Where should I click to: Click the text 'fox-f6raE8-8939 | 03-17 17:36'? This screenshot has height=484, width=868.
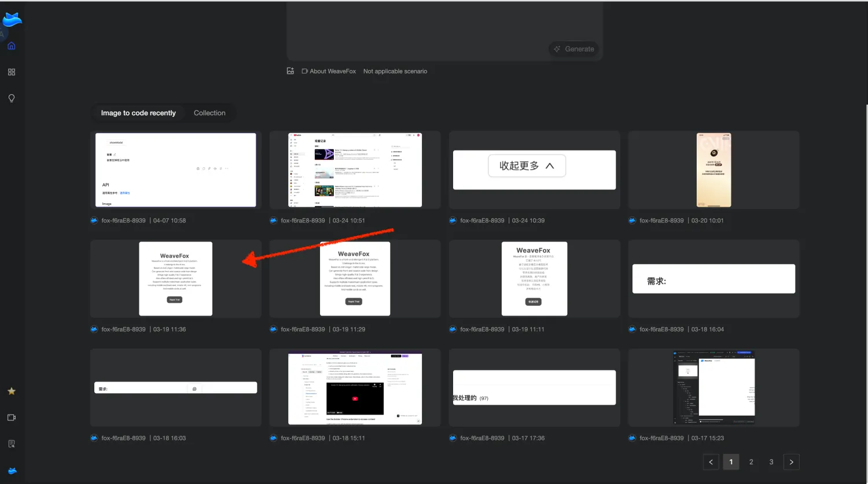pos(502,438)
